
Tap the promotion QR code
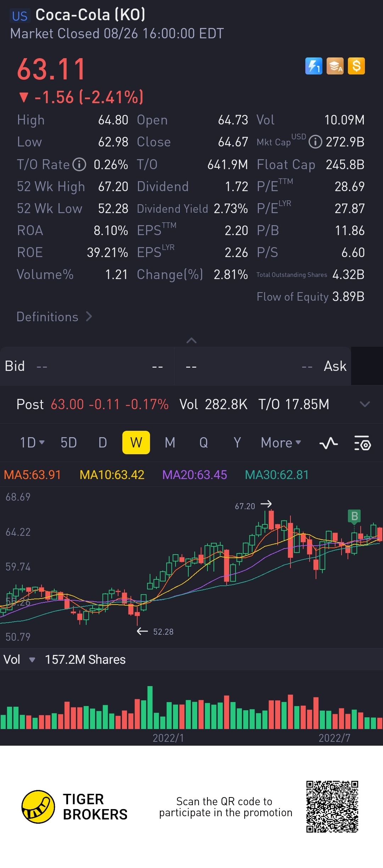tap(332, 807)
